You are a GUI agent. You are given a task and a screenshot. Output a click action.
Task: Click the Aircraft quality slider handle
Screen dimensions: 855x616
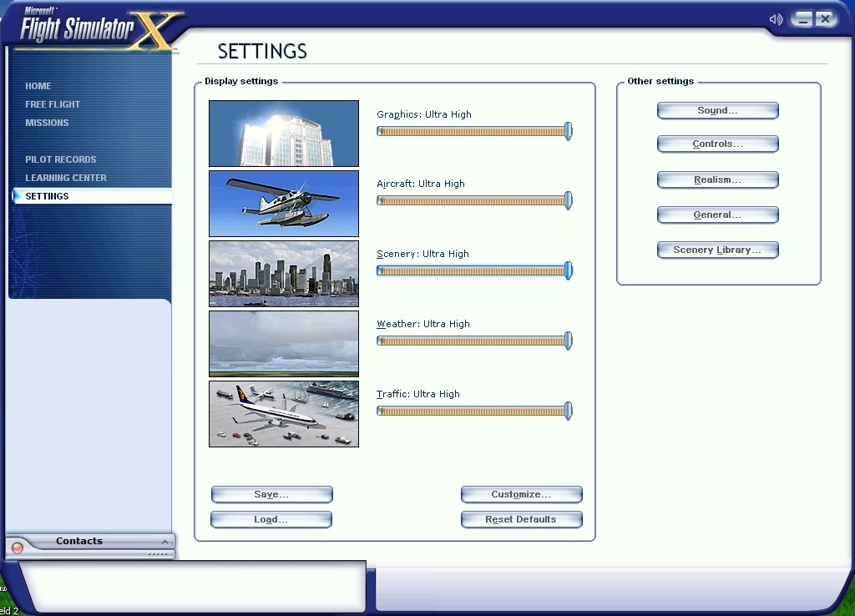click(x=568, y=200)
